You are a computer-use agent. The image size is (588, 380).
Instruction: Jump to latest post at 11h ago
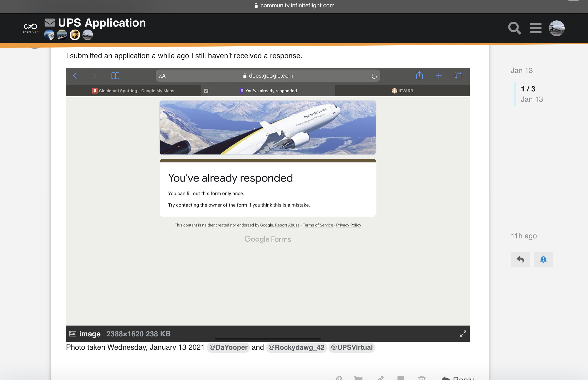point(523,236)
